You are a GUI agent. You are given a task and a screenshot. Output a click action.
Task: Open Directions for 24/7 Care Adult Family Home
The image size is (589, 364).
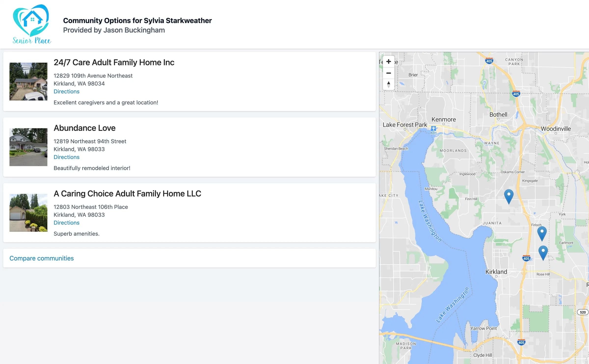pos(67,91)
